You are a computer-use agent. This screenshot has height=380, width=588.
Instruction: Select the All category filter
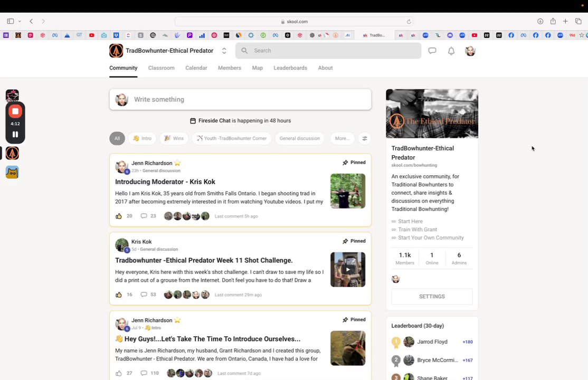[x=117, y=138]
